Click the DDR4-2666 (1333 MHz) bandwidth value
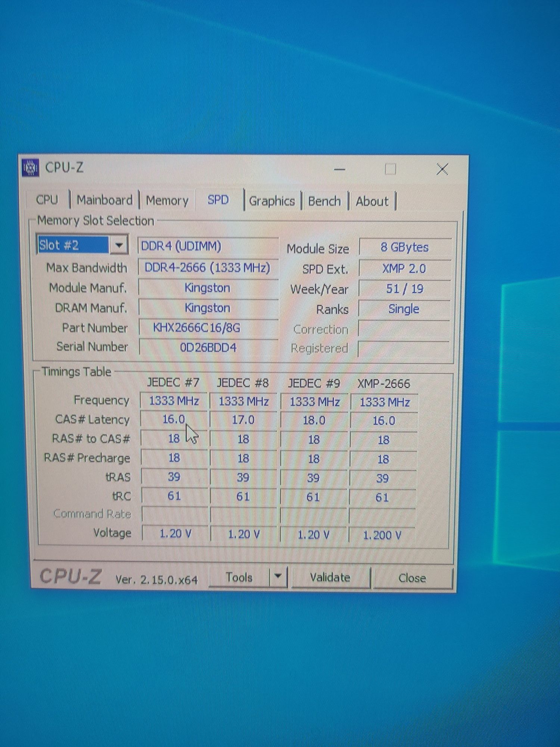This screenshot has width=560, height=747. tap(208, 268)
